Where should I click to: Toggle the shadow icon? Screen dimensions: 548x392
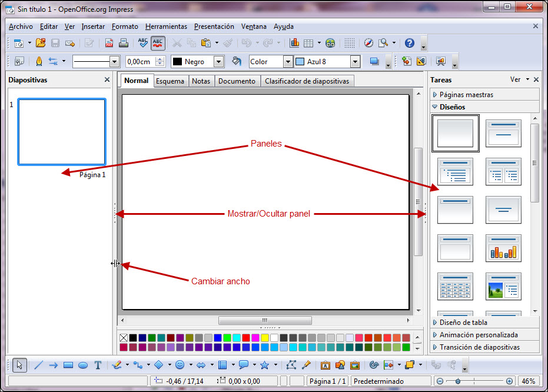(x=374, y=61)
